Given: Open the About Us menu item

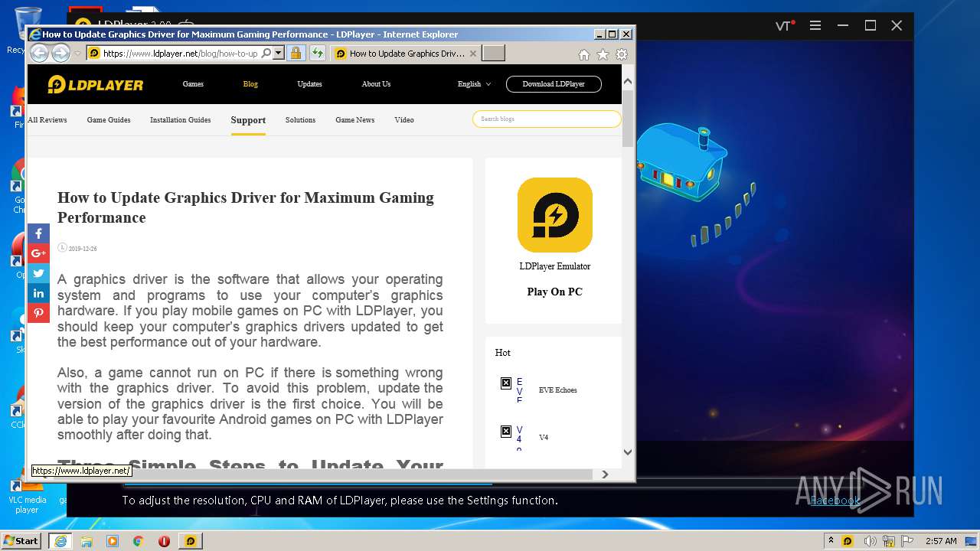Looking at the screenshot, I should pyautogui.click(x=376, y=84).
